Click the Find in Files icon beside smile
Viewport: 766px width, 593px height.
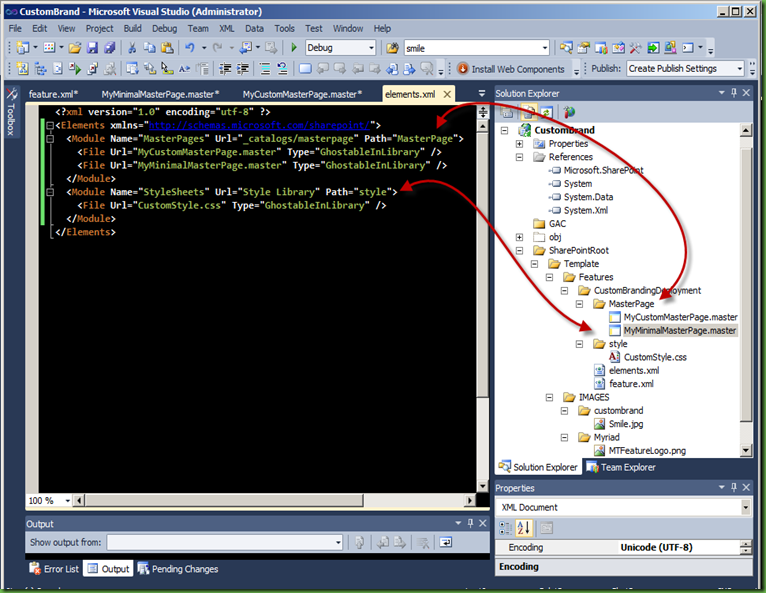[x=392, y=48]
